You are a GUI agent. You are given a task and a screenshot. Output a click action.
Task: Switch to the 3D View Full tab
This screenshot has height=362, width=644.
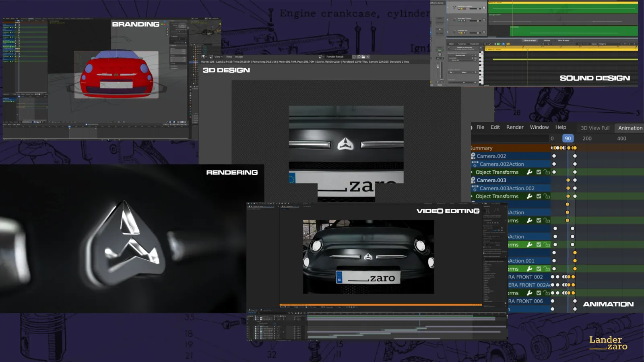click(x=595, y=128)
